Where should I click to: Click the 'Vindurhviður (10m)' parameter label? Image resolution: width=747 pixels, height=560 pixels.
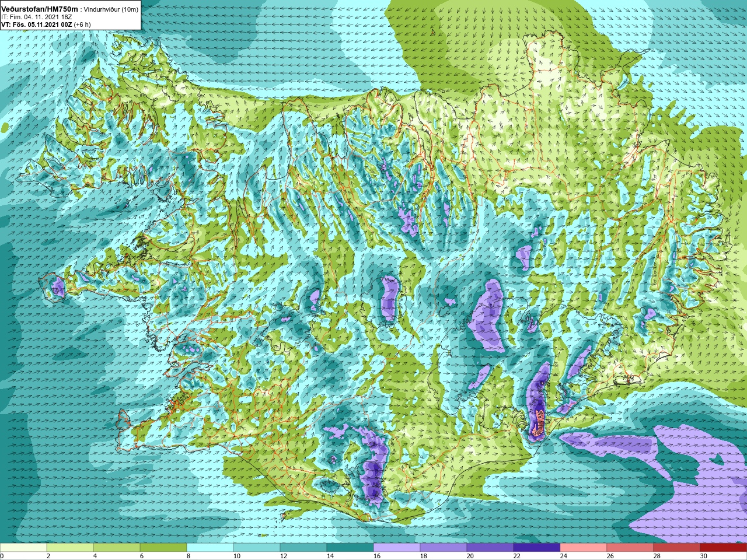click(111, 10)
